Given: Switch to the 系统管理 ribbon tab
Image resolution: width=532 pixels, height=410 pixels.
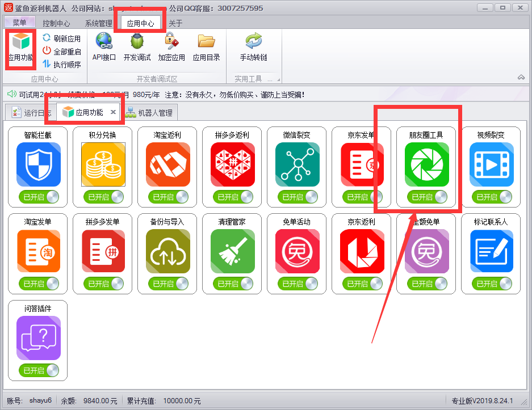Looking at the screenshot, I should click(98, 23).
